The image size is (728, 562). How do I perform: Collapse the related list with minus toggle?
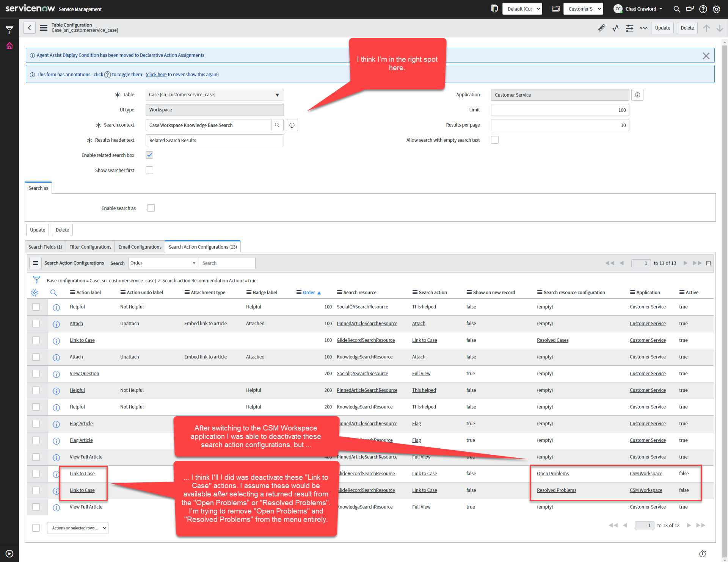708,263
